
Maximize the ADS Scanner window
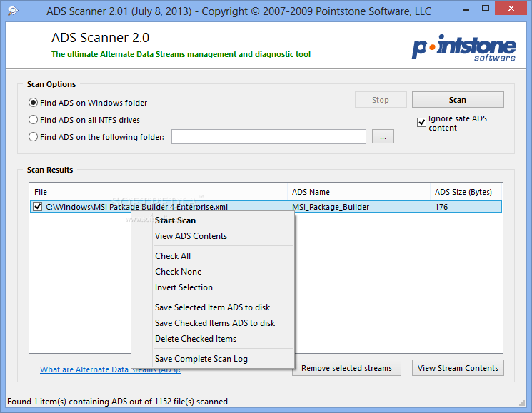[x=486, y=8]
